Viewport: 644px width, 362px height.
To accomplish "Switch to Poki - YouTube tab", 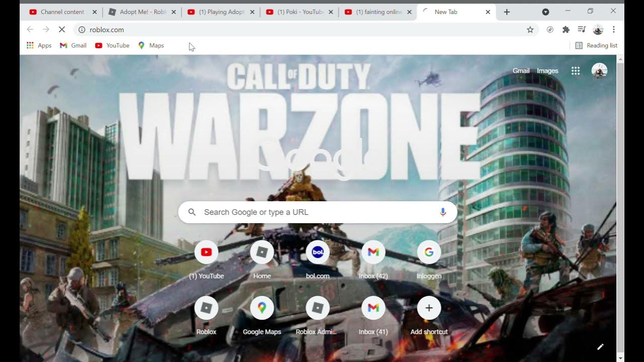I will click(300, 12).
